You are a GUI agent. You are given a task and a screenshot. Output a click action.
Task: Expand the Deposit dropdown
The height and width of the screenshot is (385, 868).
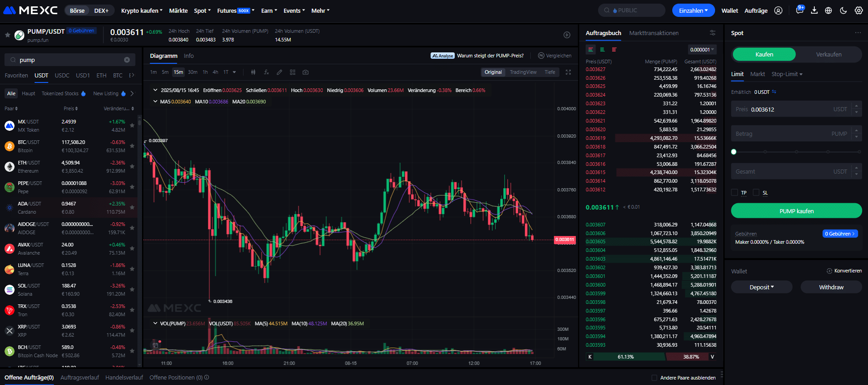click(x=761, y=287)
